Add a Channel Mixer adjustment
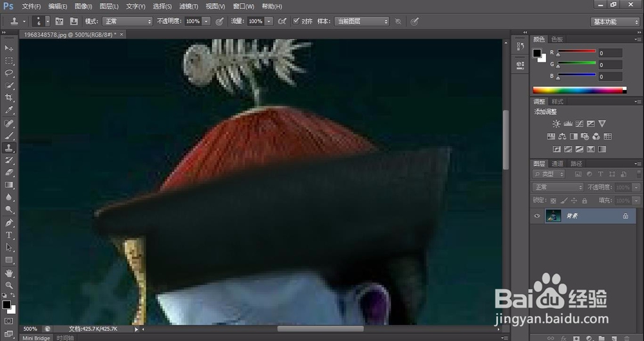This screenshot has height=341, width=644. point(596,136)
